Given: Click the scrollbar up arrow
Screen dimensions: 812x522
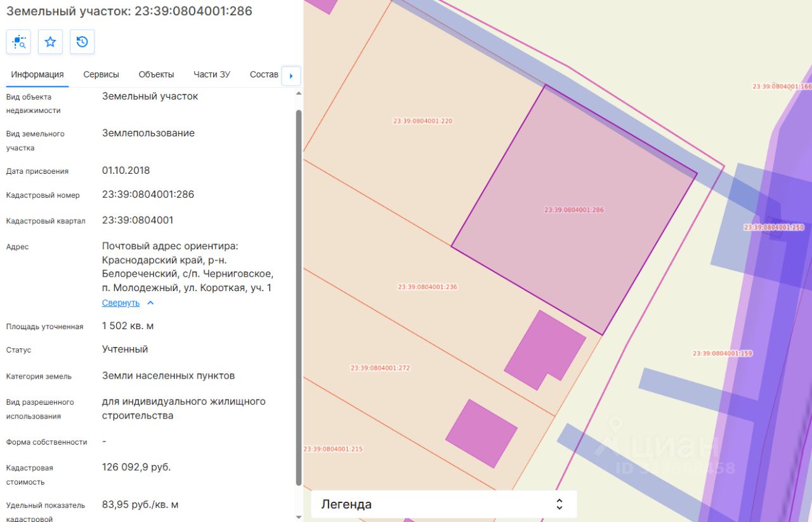Looking at the screenshot, I should pyautogui.click(x=299, y=93).
